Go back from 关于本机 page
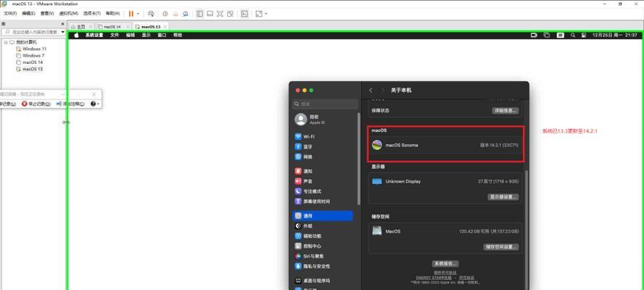Viewport: 644px width, 290px height. 371,91
